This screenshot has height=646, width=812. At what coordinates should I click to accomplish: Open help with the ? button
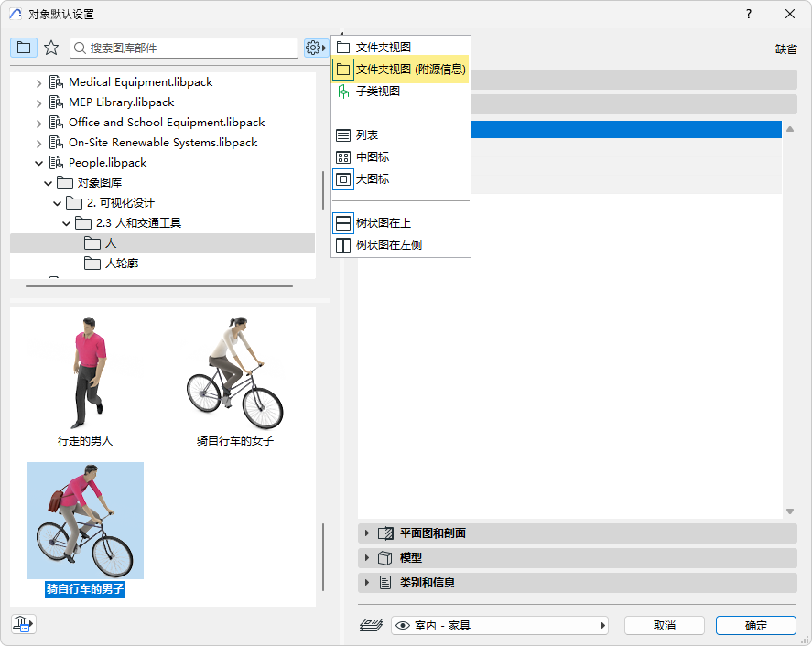point(748,14)
